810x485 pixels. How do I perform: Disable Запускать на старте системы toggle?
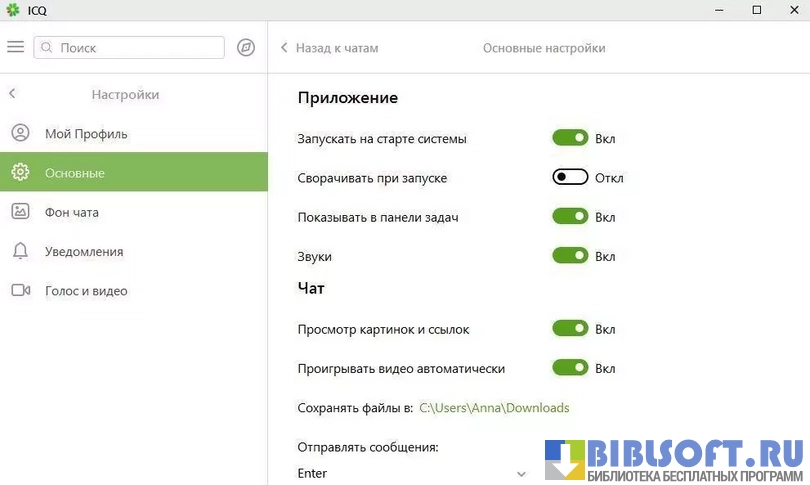[x=570, y=138]
